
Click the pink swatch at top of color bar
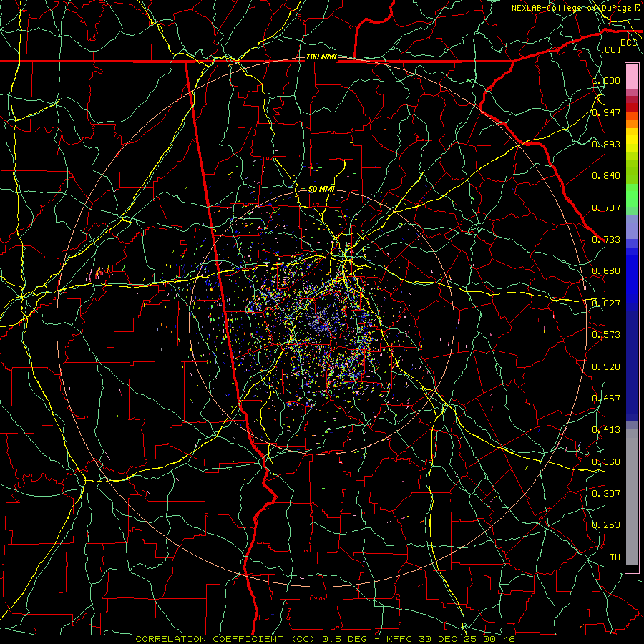tap(632, 76)
